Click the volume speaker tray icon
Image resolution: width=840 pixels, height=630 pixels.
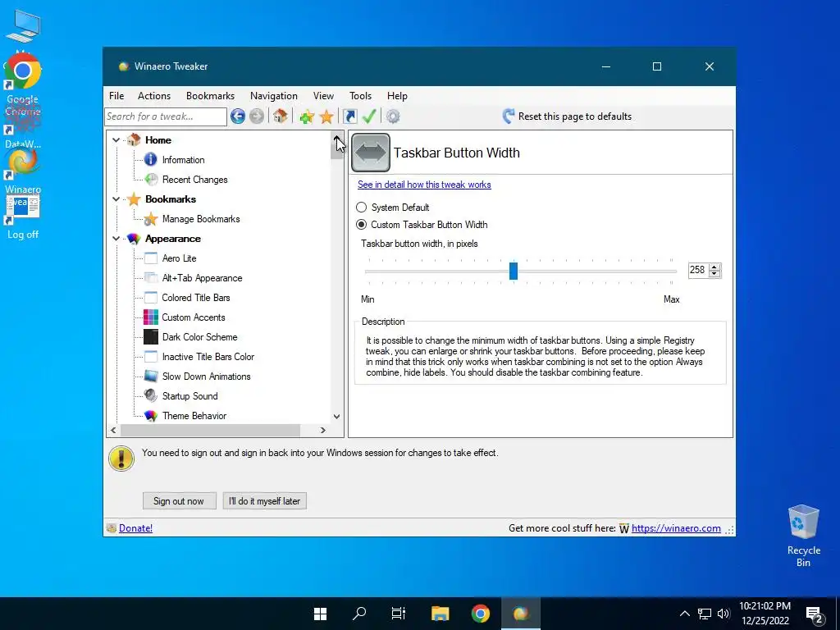pyautogui.click(x=724, y=614)
